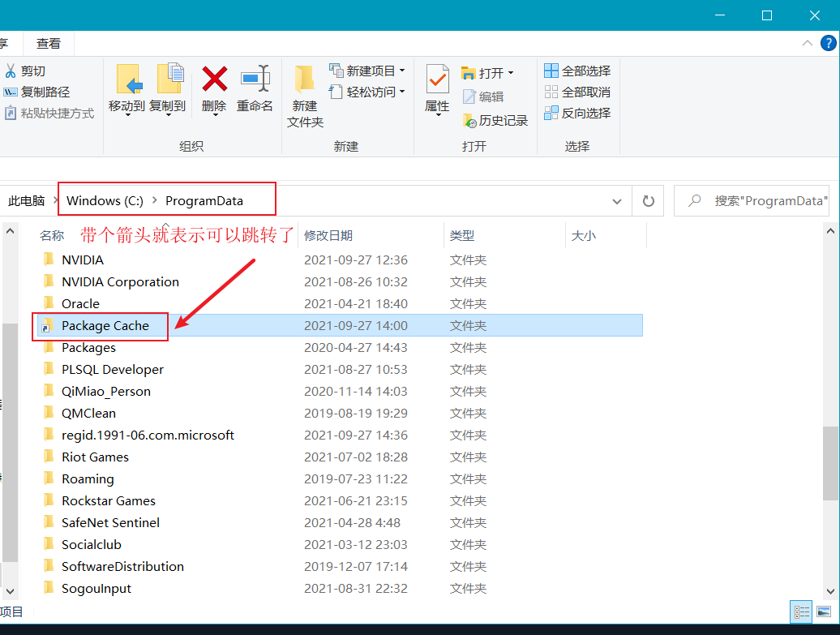Click Windows (C:) in the address breadcrumb
840x635 pixels.
click(105, 201)
